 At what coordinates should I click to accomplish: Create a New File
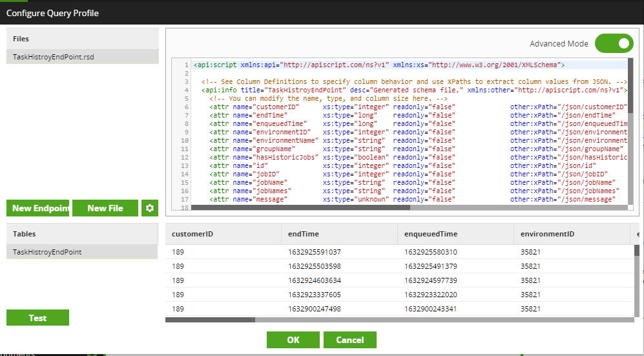(105, 208)
